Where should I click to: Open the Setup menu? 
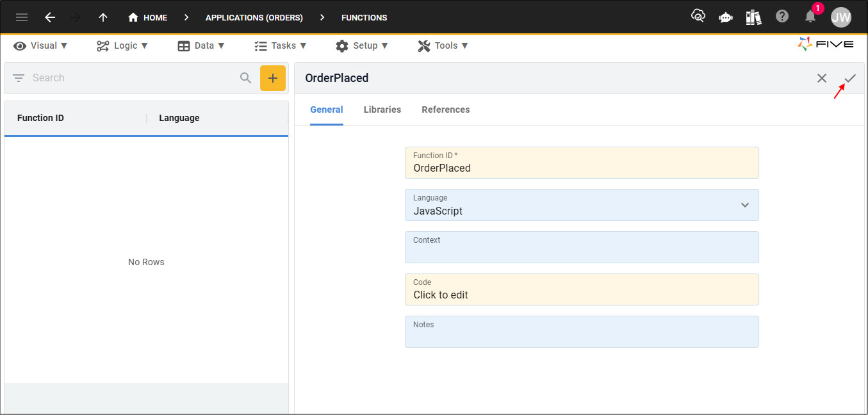(x=362, y=45)
